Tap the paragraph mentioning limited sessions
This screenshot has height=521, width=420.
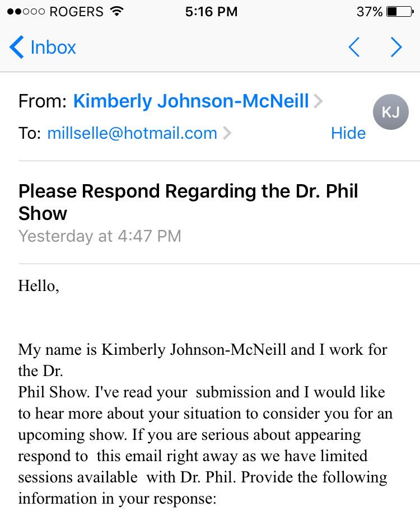205,424
